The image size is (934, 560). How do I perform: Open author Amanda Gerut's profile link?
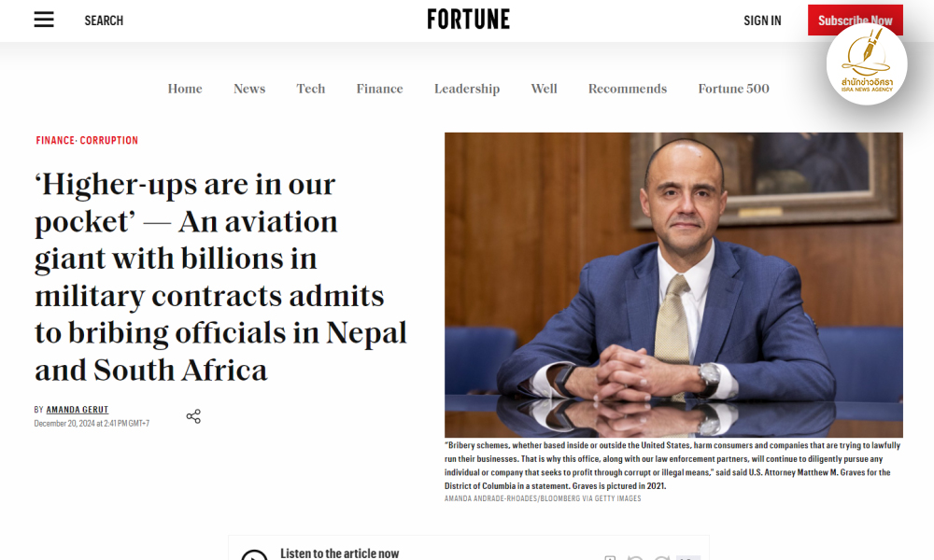78,410
